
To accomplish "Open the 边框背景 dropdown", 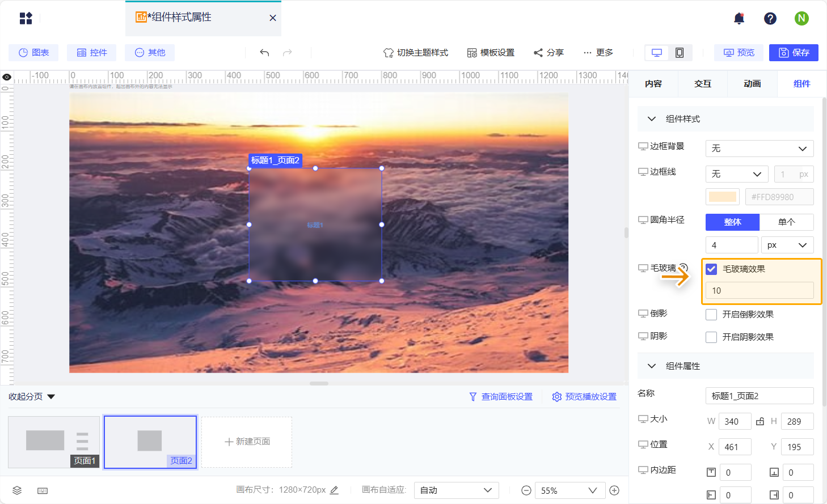I will click(x=760, y=149).
